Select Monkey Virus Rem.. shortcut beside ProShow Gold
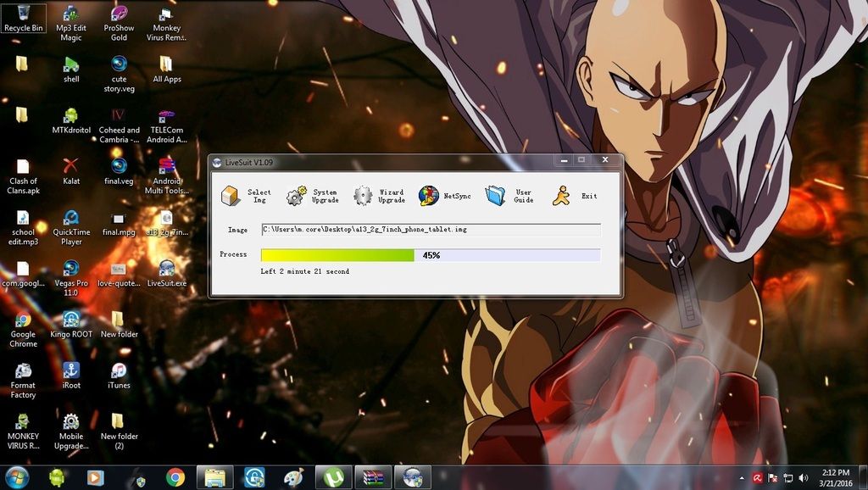Viewport: 868px width, 490px height. [x=167, y=23]
